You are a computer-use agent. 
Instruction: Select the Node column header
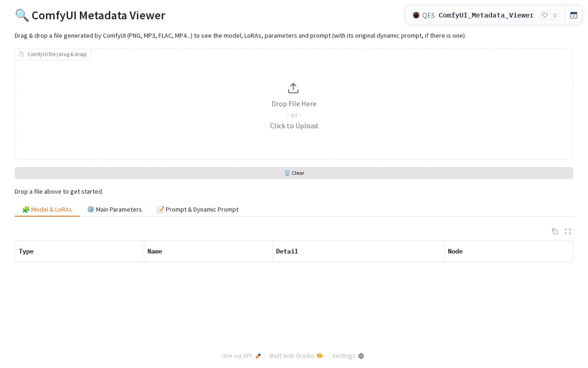point(509,251)
